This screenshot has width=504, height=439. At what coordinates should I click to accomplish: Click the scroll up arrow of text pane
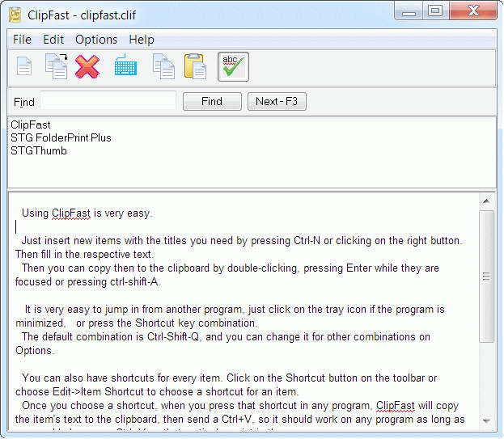pos(486,201)
